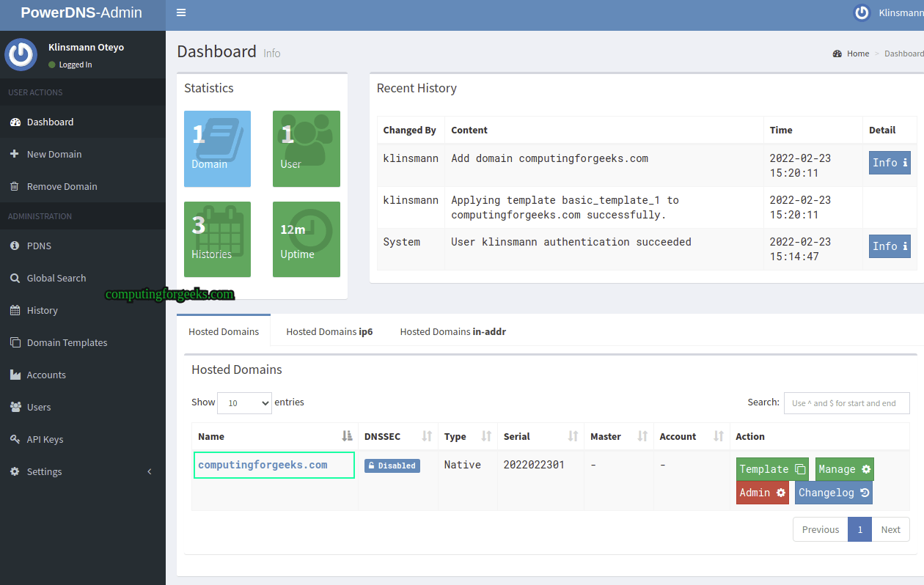Viewport: 924px width, 585px height.
Task: Collapse the sidebar with the hamburger toggle
Action: click(x=180, y=12)
